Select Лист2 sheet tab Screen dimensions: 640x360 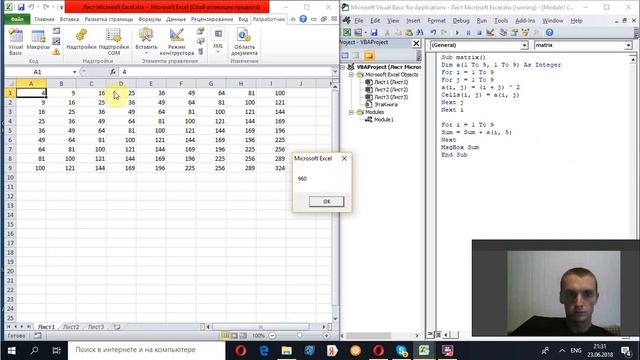tap(71, 327)
